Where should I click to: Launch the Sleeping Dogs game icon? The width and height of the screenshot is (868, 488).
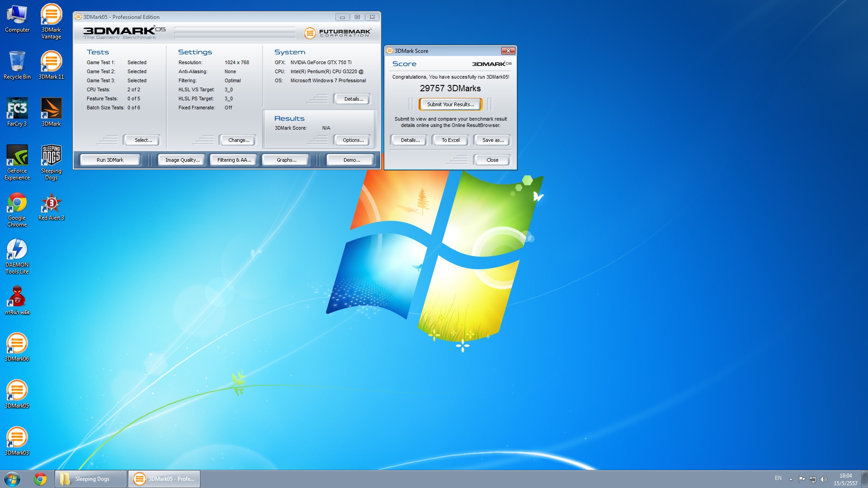[x=51, y=162]
